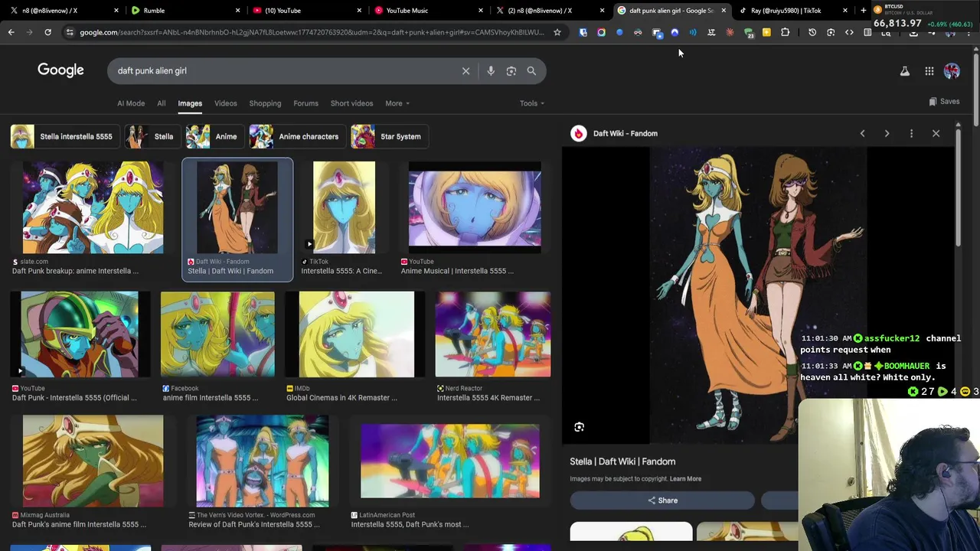Share the Stella image
980x551 pixels.
pos(662,500)
